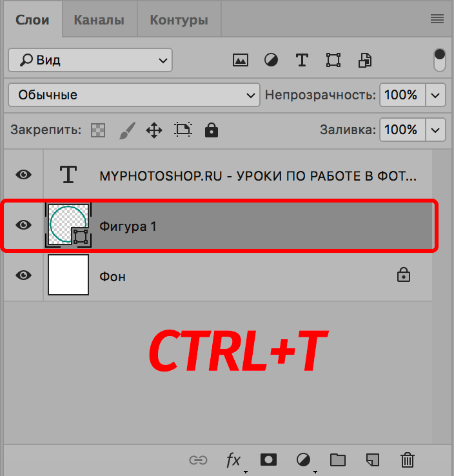
Task: Toggle the layer filtering switch
Action: click(439, 60)
